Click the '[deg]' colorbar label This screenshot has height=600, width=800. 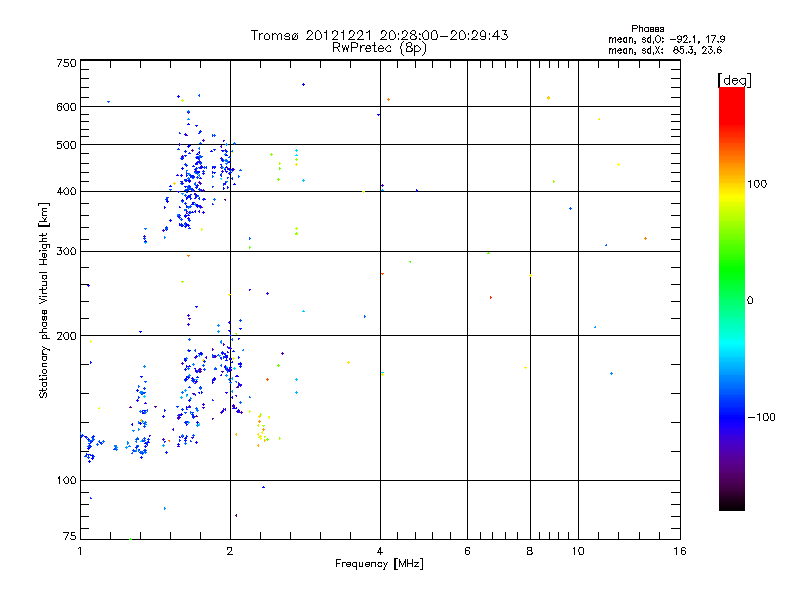pos(734,80)
